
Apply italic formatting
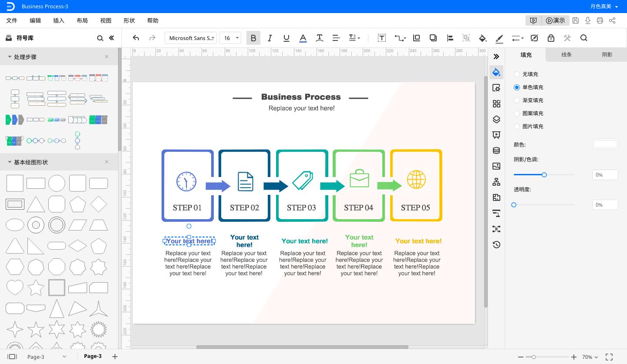coord(270,38)
